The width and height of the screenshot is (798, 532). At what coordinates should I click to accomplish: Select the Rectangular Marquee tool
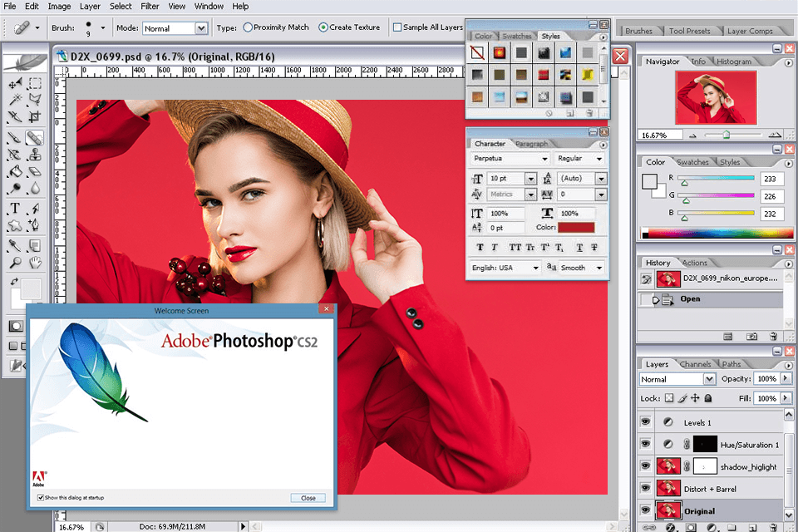click(35, 83)
